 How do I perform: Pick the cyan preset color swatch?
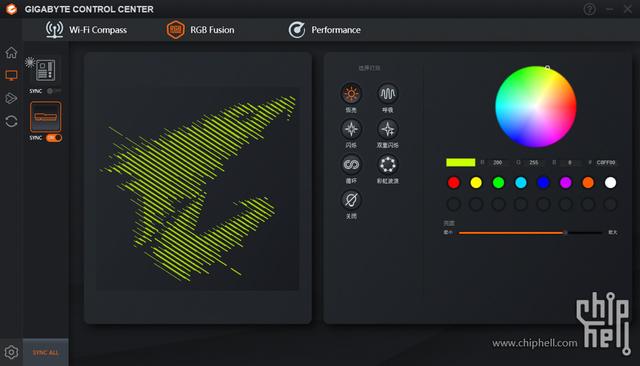point(521,182)
